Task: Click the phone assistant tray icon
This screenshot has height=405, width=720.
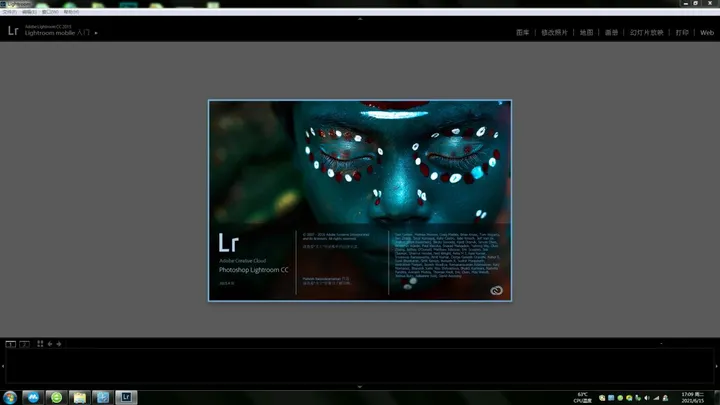Action: [638, 398]
